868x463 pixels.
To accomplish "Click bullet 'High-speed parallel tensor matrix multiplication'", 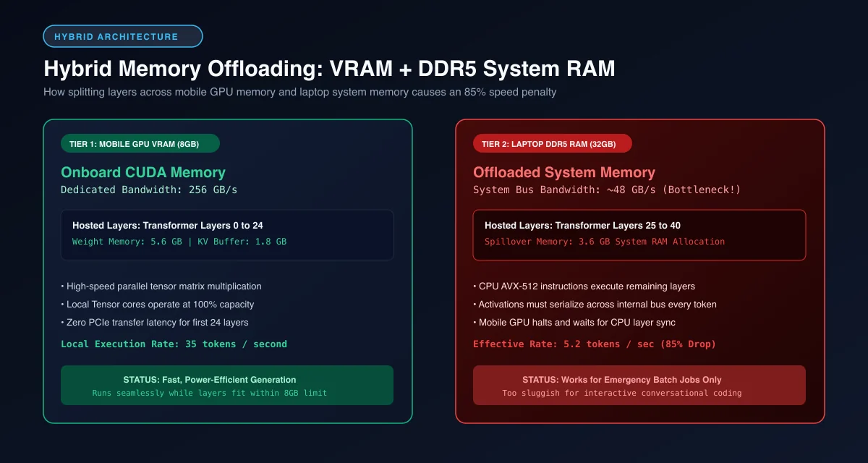I will (x=161, y=286).
